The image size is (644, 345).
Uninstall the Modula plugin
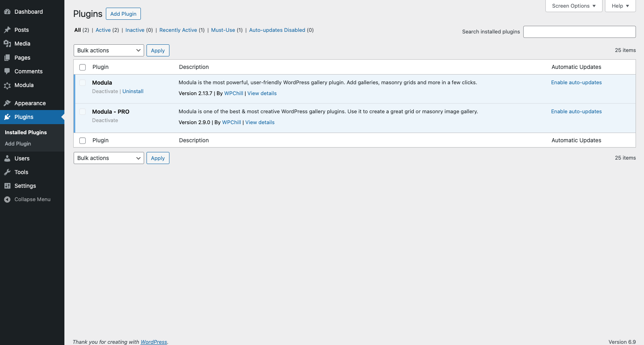click(133, 91)
